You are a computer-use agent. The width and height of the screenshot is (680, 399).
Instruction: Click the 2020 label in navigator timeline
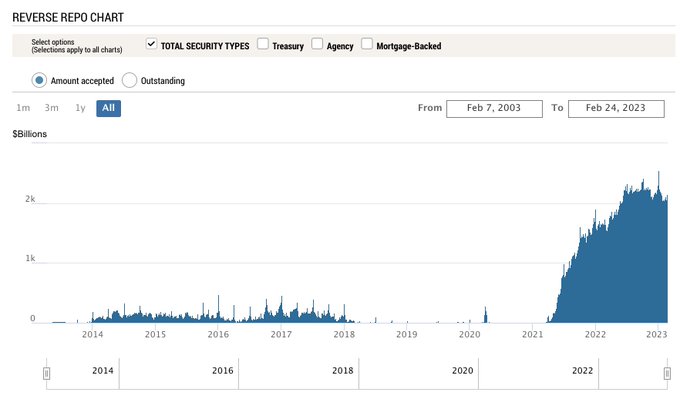[x=463, y=370]
